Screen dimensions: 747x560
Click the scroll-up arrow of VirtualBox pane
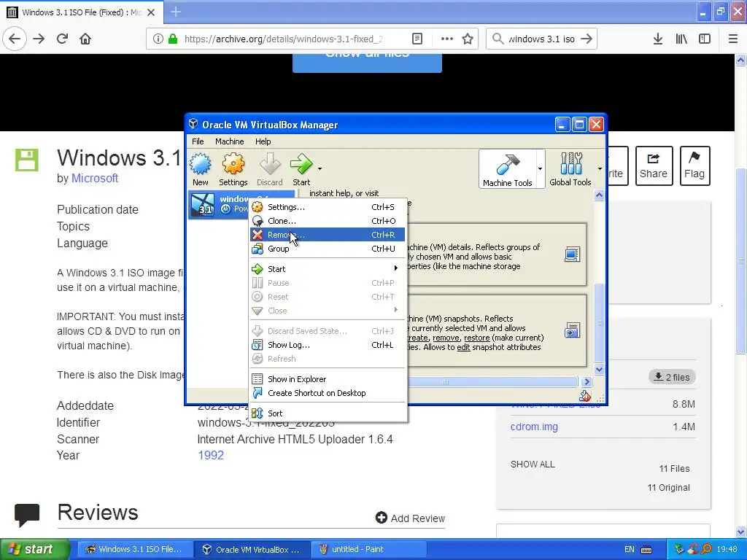point(600,195)
